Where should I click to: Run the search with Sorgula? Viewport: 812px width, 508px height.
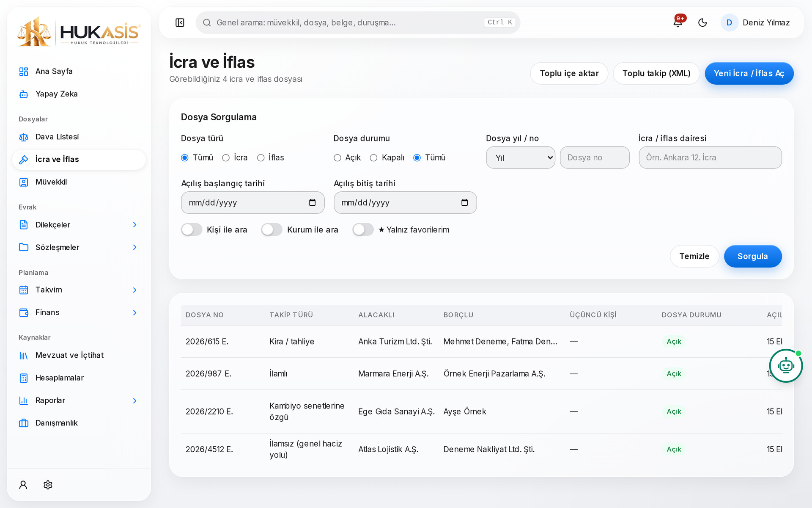753,256
